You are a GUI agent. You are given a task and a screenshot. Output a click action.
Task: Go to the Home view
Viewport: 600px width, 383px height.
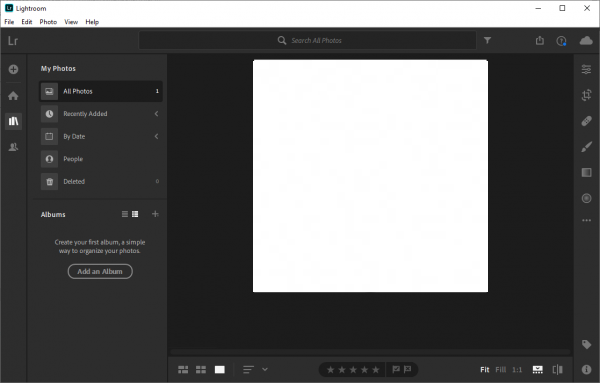coord(13,96)
